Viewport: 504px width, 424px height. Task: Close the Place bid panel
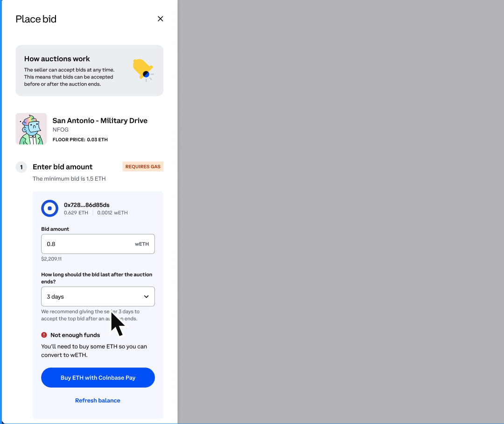pos(161,19)
